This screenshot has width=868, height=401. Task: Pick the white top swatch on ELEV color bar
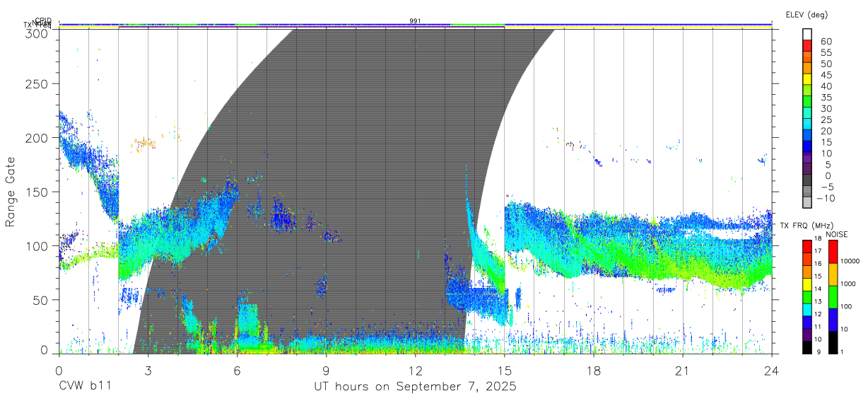pos(807,34)
